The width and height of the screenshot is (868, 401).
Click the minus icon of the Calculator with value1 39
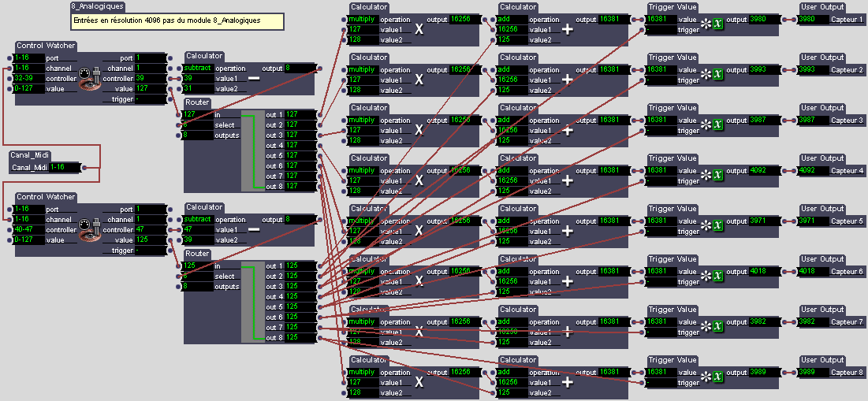[254, 79]
